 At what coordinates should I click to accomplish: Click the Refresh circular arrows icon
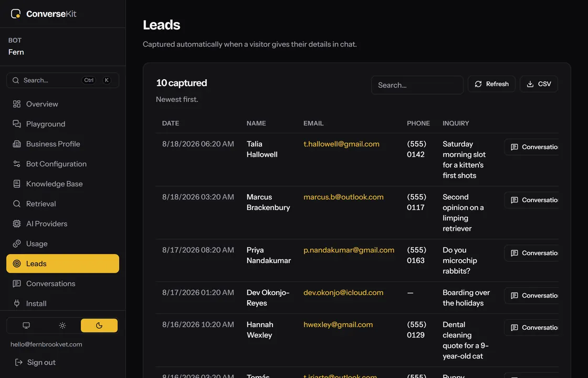click(478, 84)
